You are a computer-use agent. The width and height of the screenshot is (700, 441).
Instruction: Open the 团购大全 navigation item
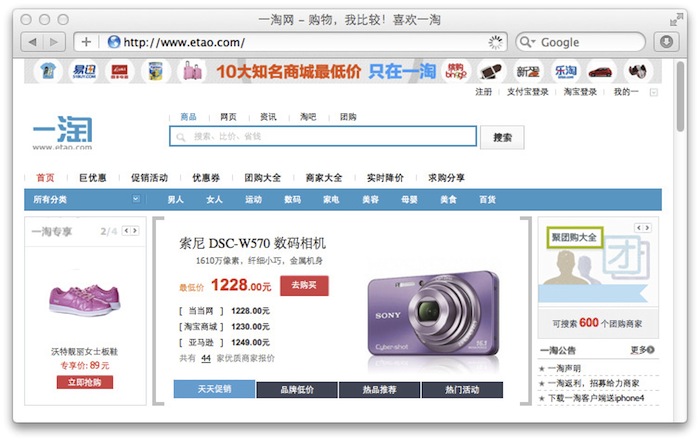(262, 178)
